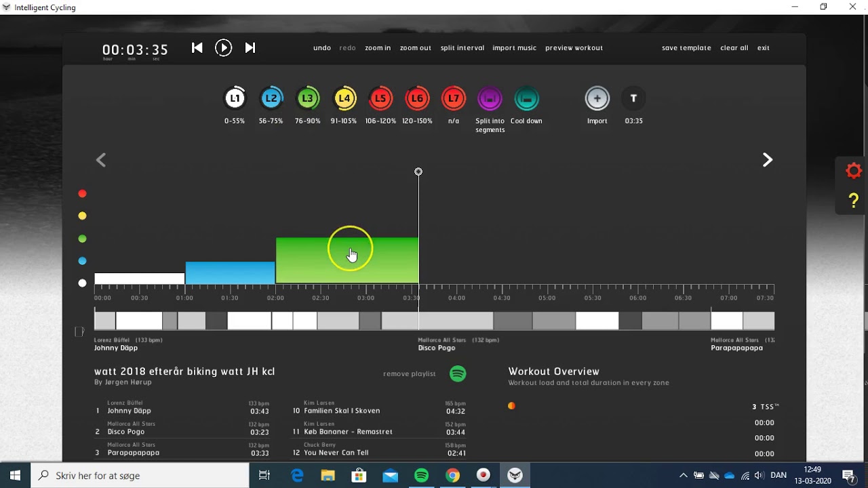
Task: Select track 2 Disco Pogo in playlist
Action: pyautogui.click(x=182, y=428)
